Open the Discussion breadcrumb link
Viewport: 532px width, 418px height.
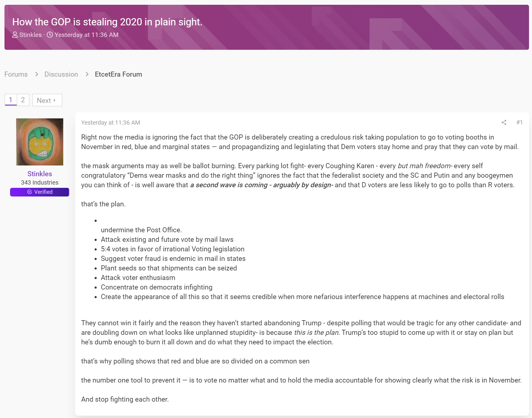61,74
